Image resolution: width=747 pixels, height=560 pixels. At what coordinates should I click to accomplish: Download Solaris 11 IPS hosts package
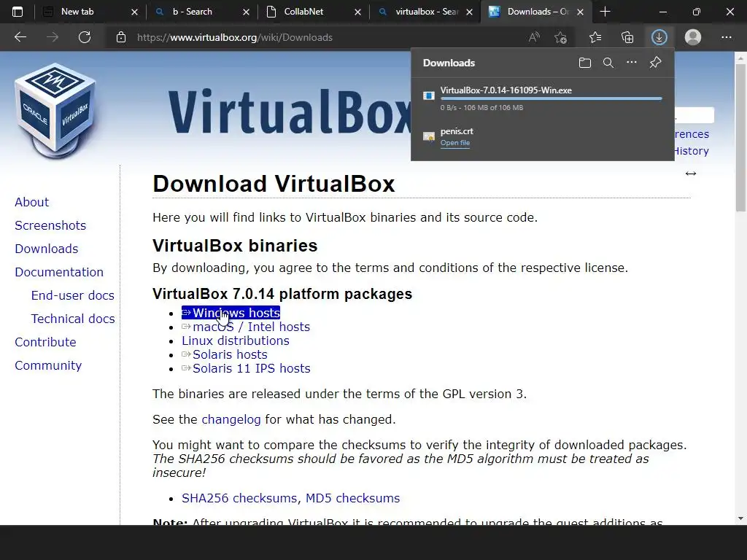click(246, 368)
